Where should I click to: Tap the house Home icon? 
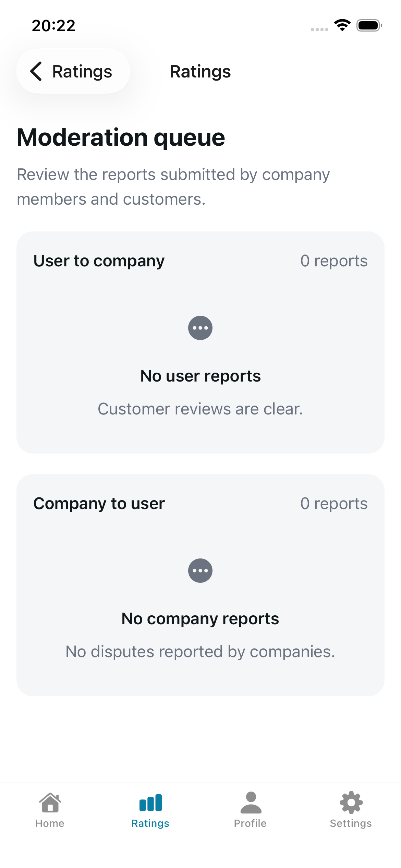point(50,803)
